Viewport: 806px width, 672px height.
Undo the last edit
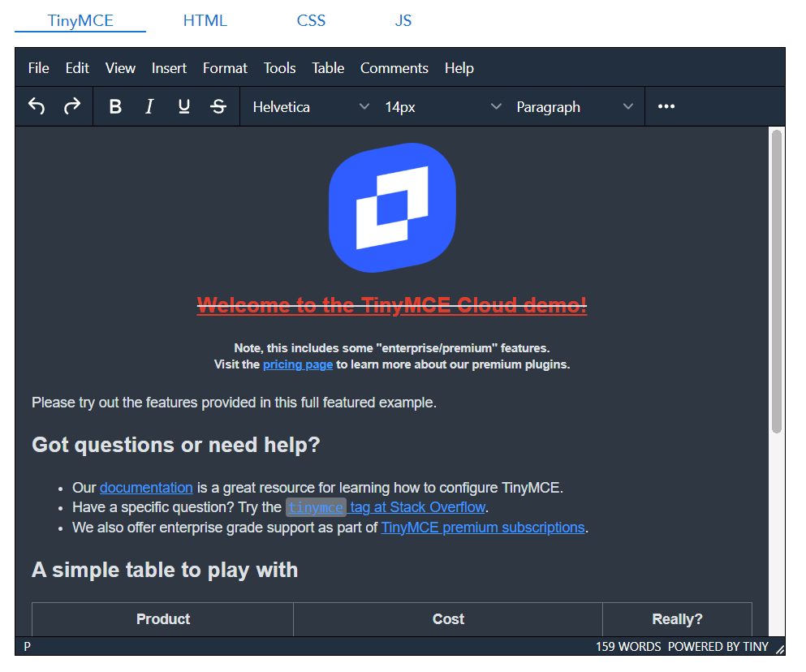37,106
